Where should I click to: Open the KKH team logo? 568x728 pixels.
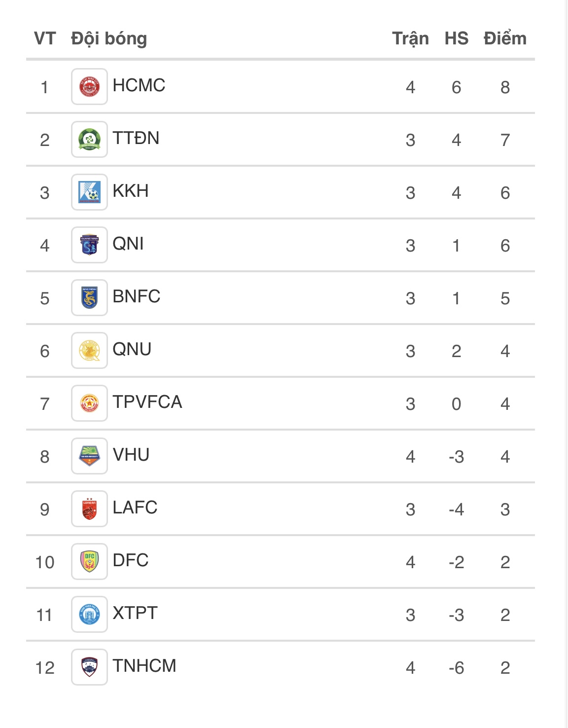click(89, 192)
